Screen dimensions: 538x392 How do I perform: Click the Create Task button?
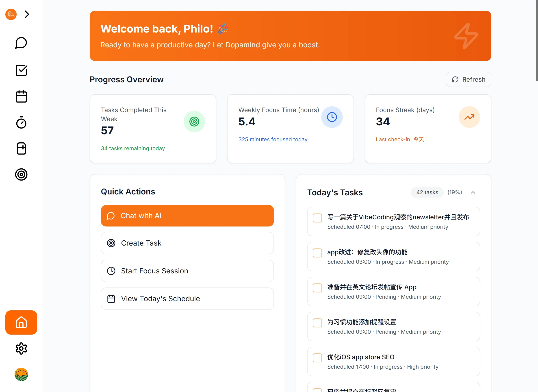[187, 243]
